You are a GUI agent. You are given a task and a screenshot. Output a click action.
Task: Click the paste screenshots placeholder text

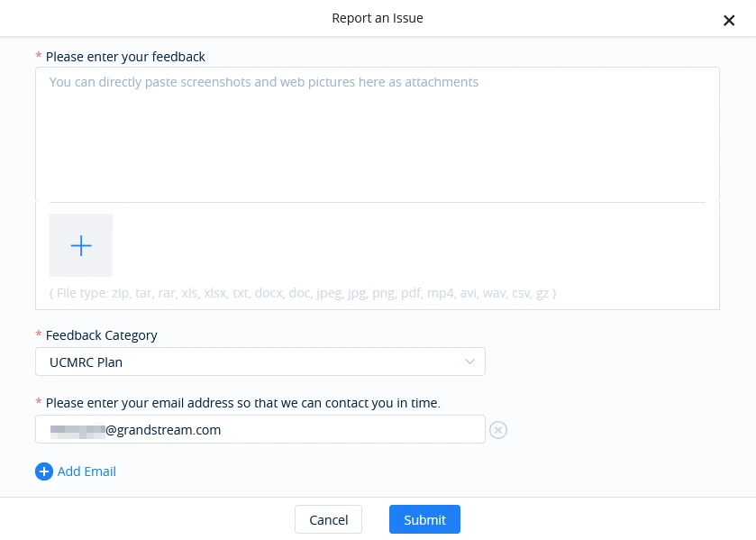click(x=264, y=82)
